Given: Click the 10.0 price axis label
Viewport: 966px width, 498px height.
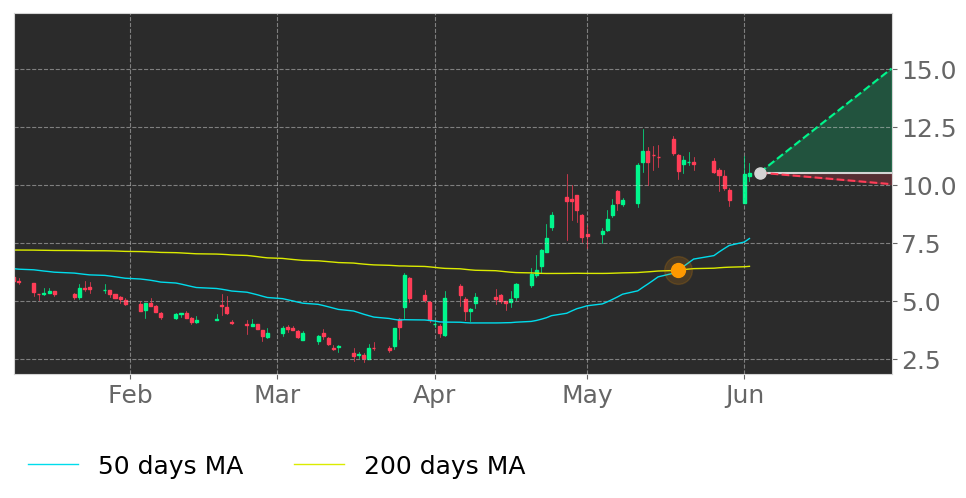Looking at the screenshot, I should click(x=929, y=186).
